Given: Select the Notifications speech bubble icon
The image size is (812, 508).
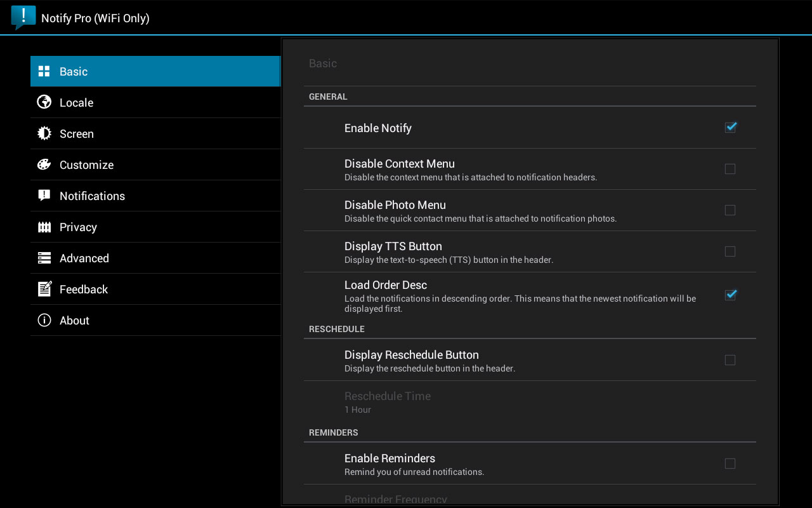Looking at the screenshot, I should coord(44,196).
